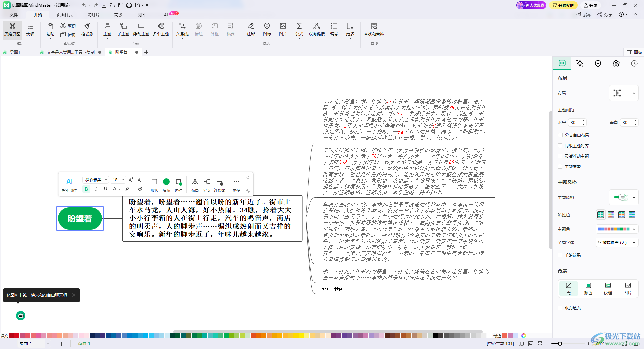Image resolution: width=644 pixels, height=349 pixels.
Task: Toggle italic in floating toolbar
Action: [x=96, y=189]
